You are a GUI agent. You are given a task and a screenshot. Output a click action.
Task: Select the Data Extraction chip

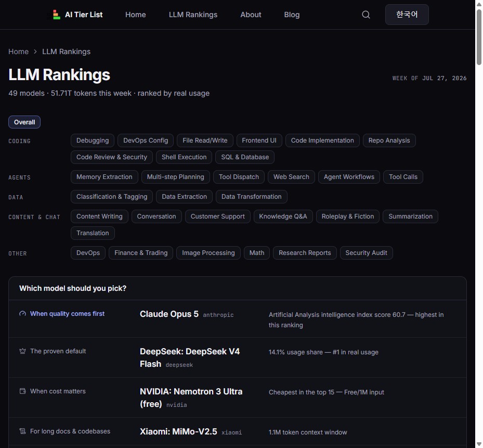[184, 197]
